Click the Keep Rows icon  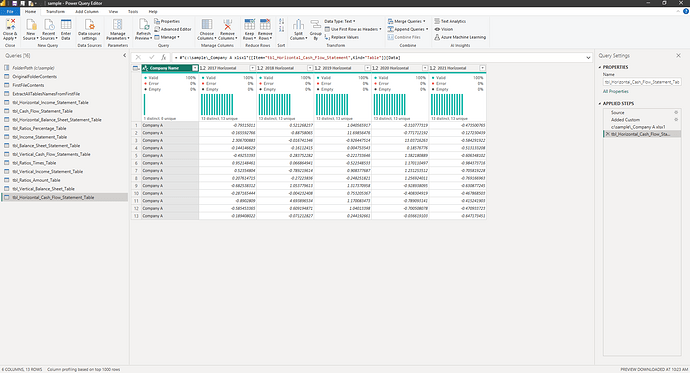tap(250, 25)
